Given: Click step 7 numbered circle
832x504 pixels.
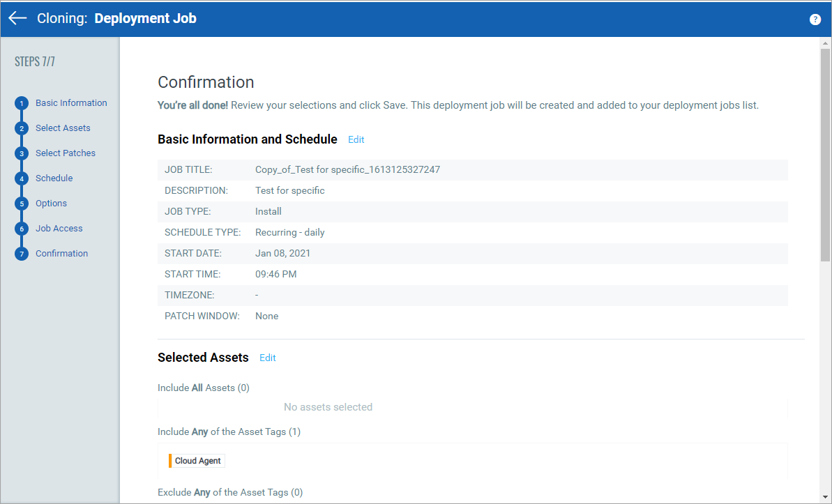Looking at the screenshot, I should 22,254.
